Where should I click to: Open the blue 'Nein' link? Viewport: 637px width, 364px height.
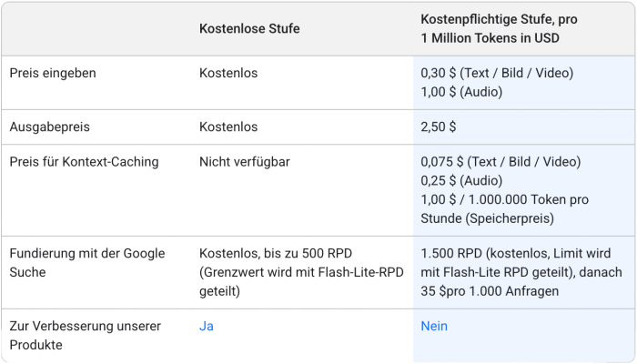click(x=434, y=326)
